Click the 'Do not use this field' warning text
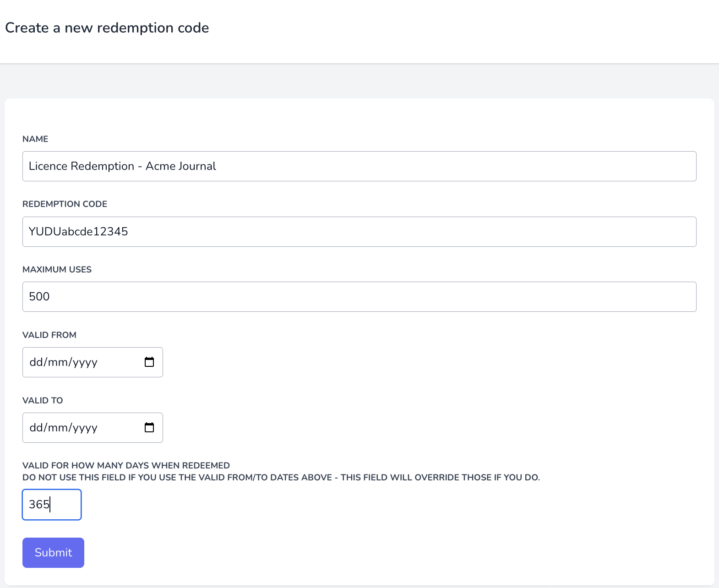719x588 pixels. pos(281,478)
